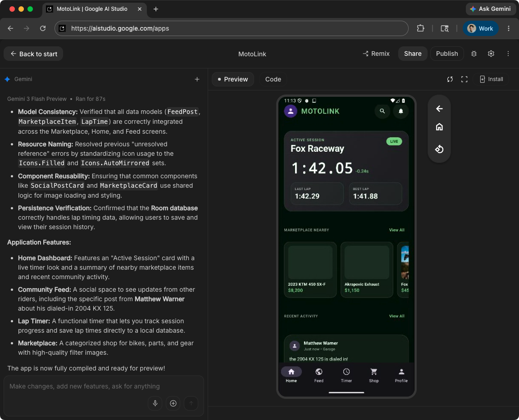Open the Work profile menu

coord(480,28)
